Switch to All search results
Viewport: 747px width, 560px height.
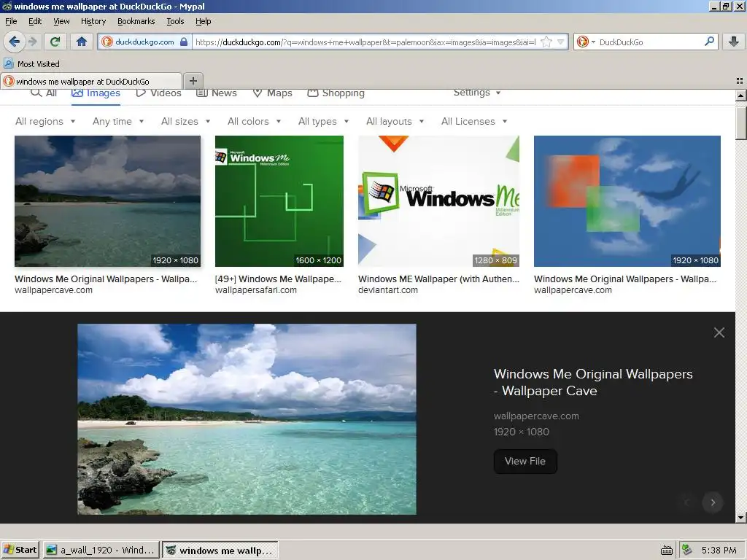[x=44, y=93]
